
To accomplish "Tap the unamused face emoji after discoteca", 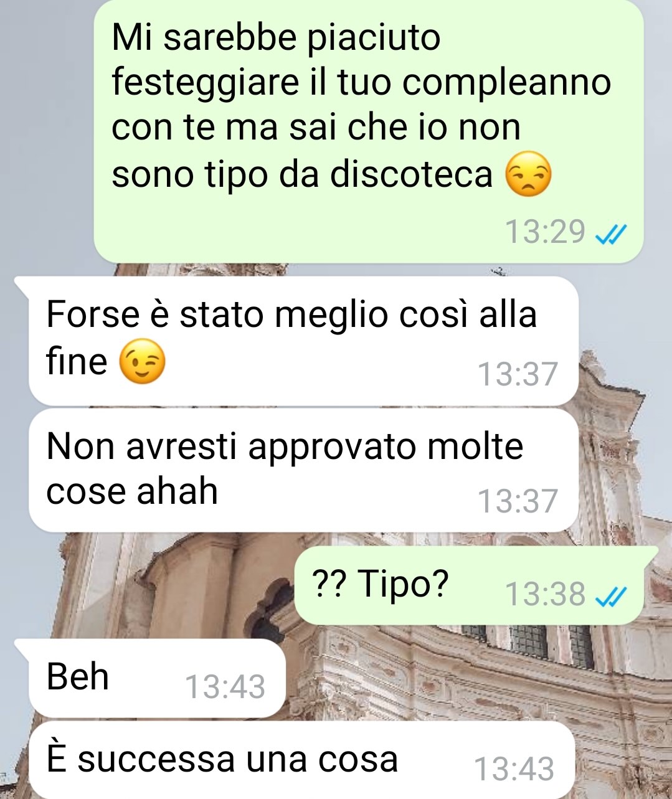I will pos(528,175).
